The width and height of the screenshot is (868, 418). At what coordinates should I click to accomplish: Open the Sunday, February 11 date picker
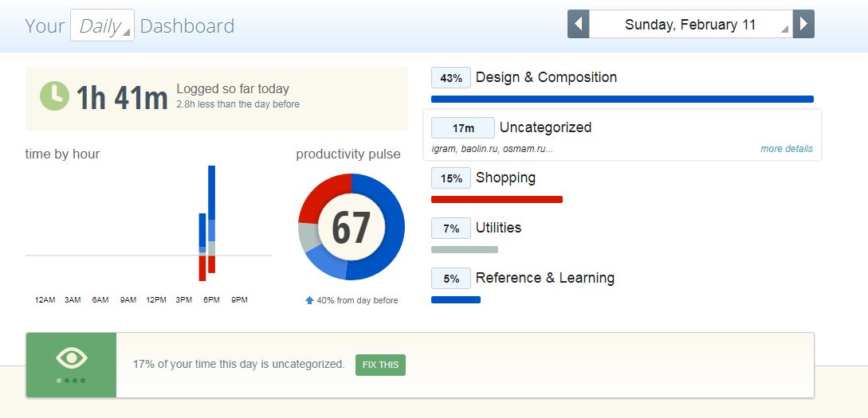690,25
